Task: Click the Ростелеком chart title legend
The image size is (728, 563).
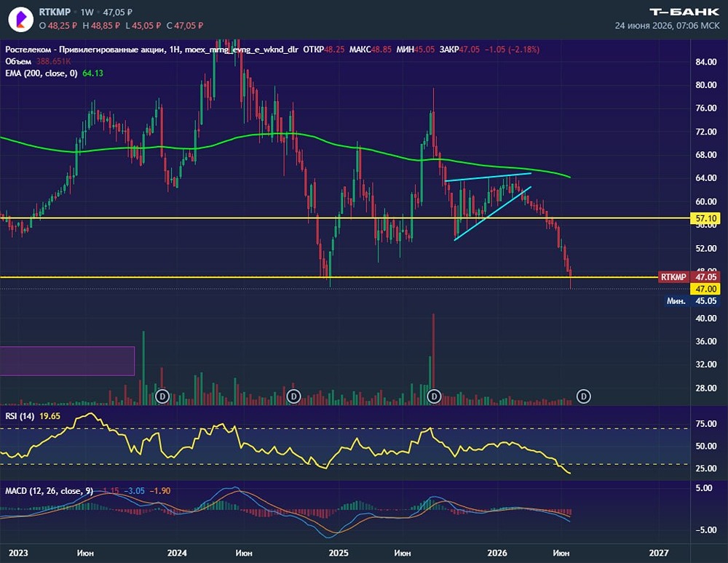Action: pyautogui.click(x=151, y=49)
